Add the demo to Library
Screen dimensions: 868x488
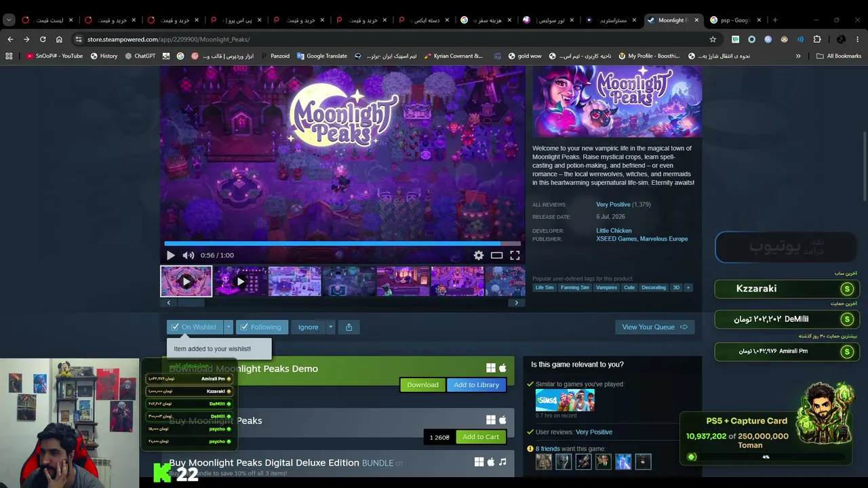tap(476, 385)
